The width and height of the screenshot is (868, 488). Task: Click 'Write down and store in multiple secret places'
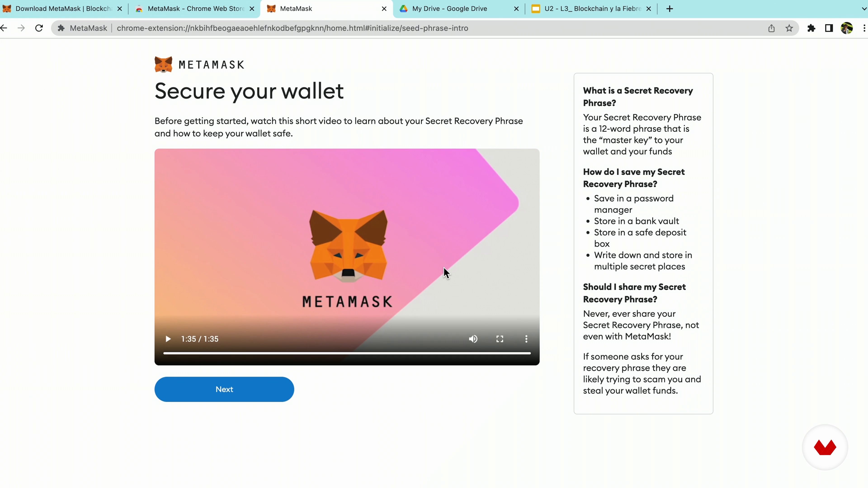pos(643,261)
